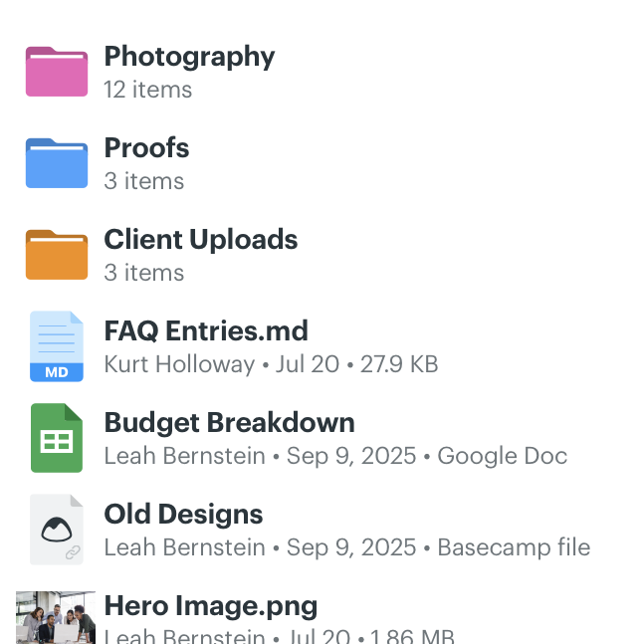
Task: Click the link badge on Old Designs icon
Action: [x=73, y=552]
